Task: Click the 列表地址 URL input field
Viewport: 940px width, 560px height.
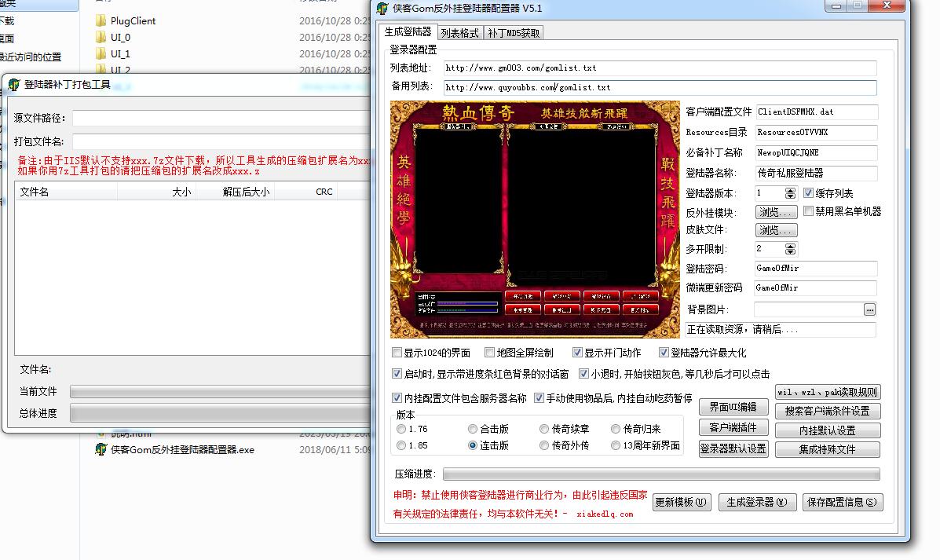Action: point(660,68)
